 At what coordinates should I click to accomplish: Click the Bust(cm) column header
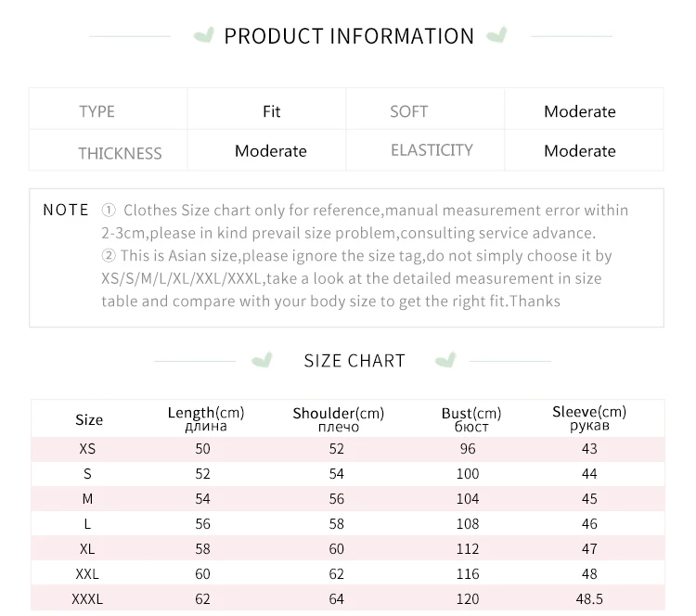(x=471, y=419)
